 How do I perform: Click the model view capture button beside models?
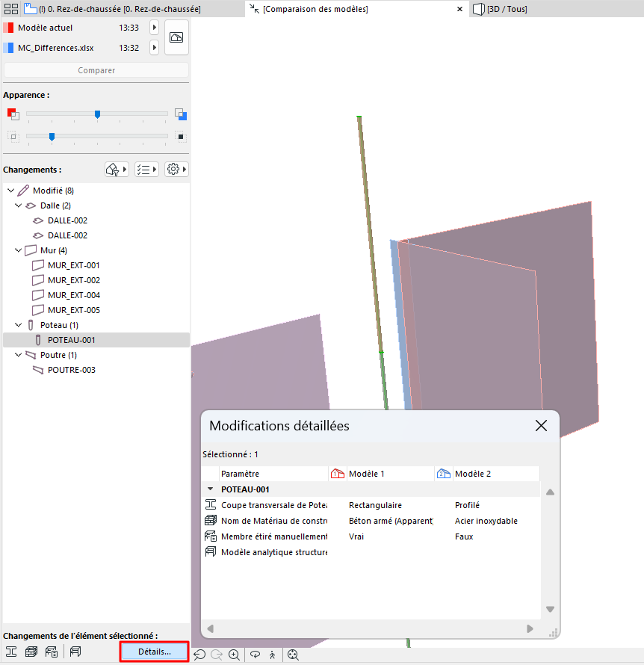pos(176,37)
